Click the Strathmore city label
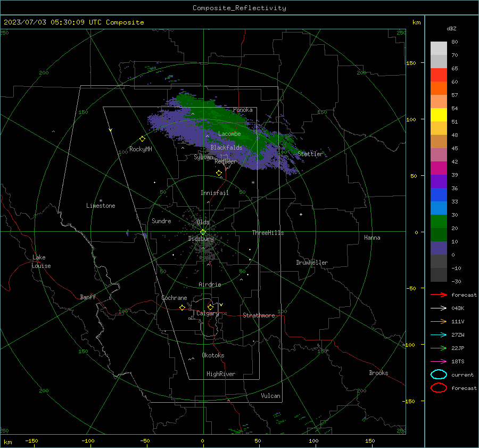The image size is (479, 448). click(259, 315)
